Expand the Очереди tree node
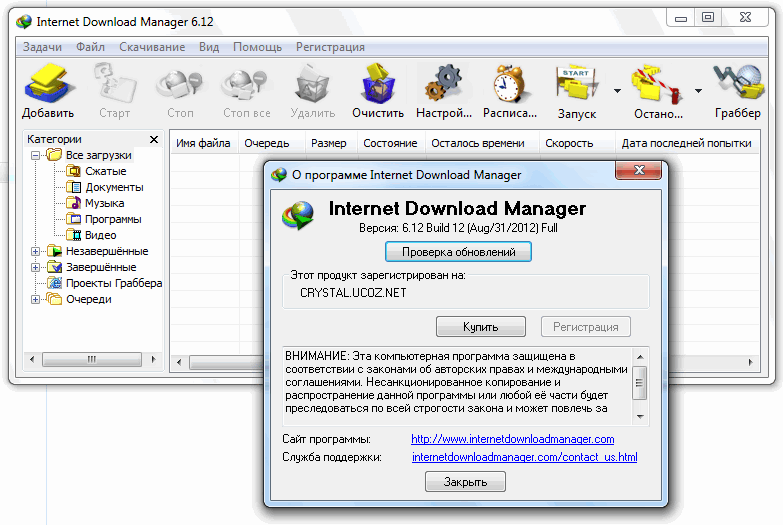 [35, 299]
